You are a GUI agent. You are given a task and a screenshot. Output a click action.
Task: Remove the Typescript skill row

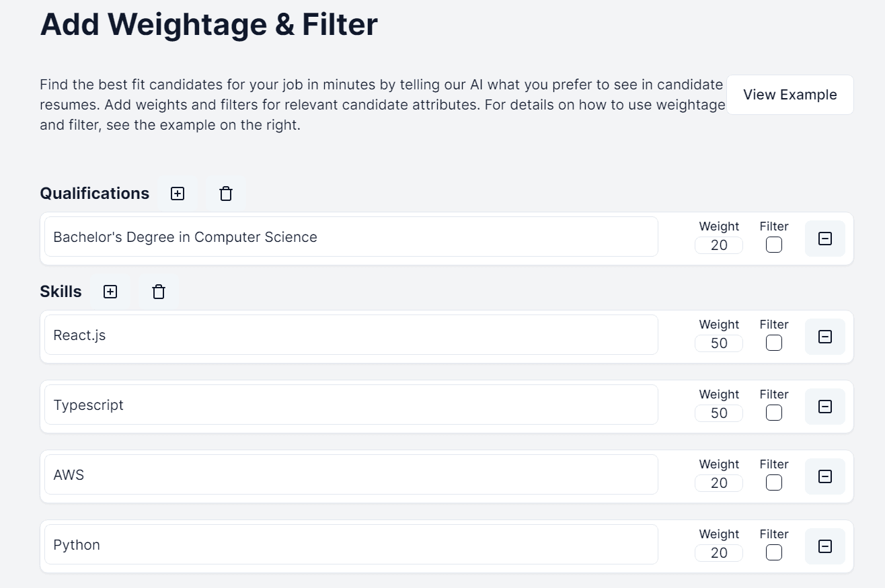(x=824, y=407)
